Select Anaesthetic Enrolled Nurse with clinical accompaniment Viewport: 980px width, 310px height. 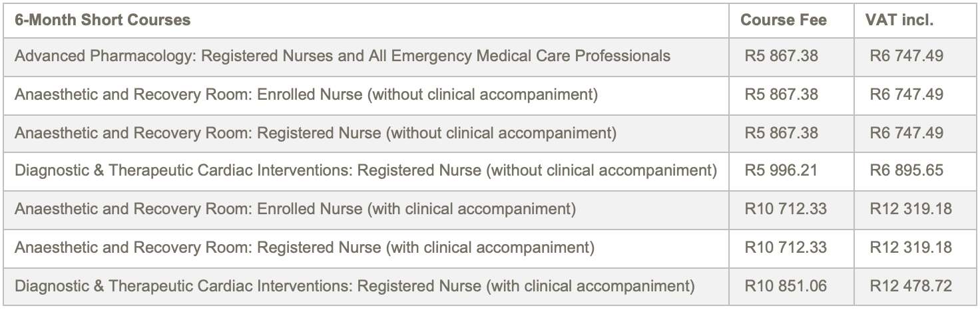[x=295, y=210]
